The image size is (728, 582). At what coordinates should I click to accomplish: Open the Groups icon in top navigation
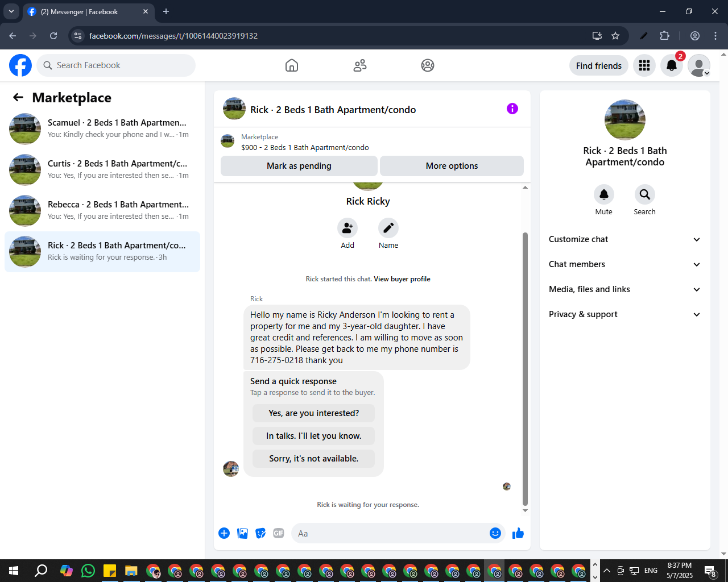point(428,65)
